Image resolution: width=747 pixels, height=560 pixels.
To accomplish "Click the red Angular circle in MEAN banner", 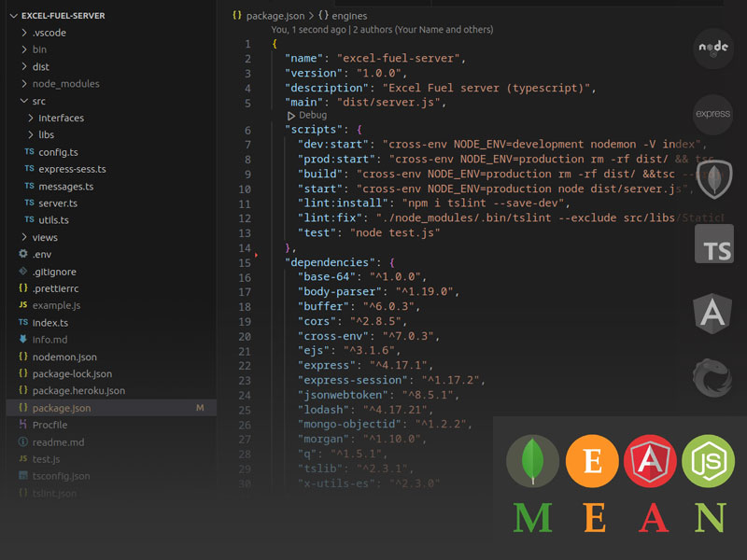I will tap(650, 461).
